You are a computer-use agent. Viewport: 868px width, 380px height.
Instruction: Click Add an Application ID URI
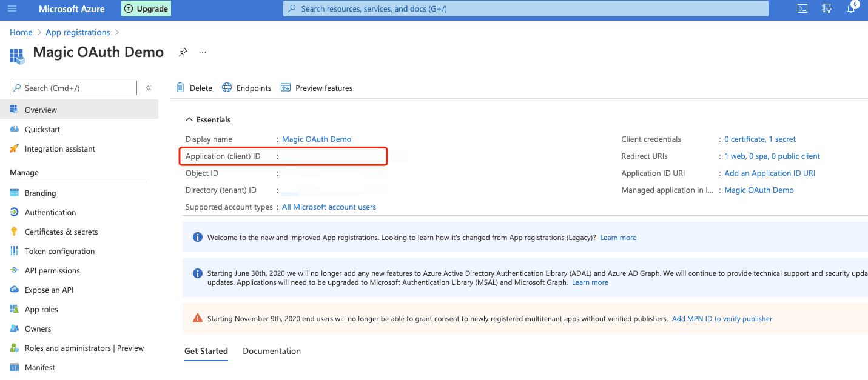tap(770, 173)
